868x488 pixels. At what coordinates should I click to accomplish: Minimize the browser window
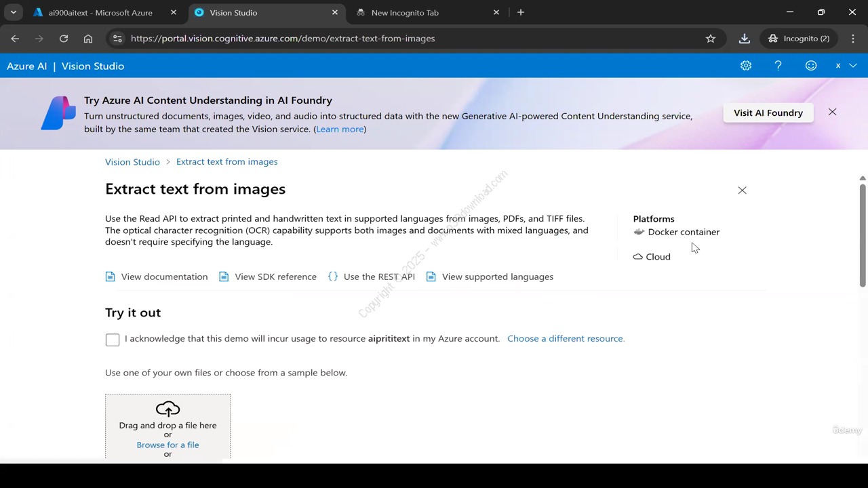coord(790,12)
